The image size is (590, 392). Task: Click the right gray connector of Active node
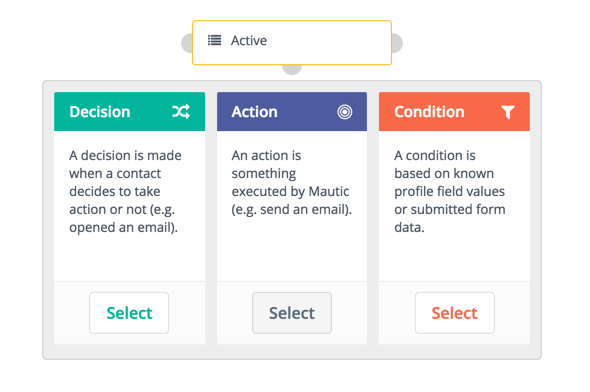point(397,43)
